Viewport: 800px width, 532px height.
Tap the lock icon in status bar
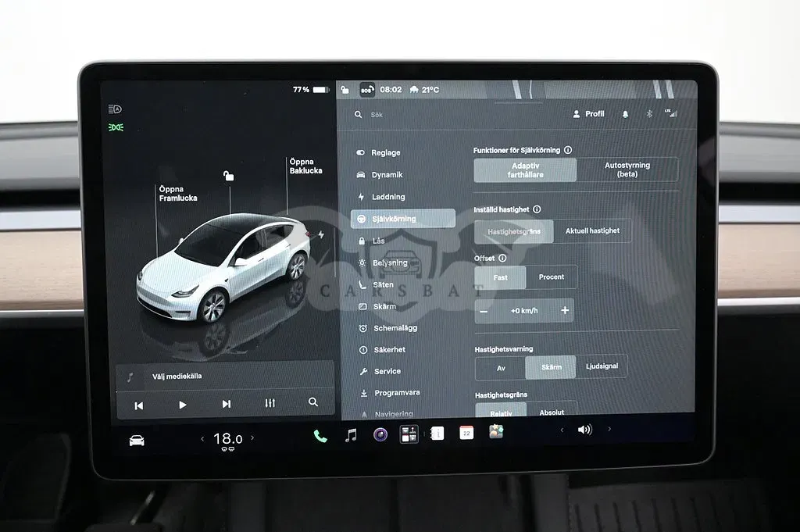click(345, 90)
